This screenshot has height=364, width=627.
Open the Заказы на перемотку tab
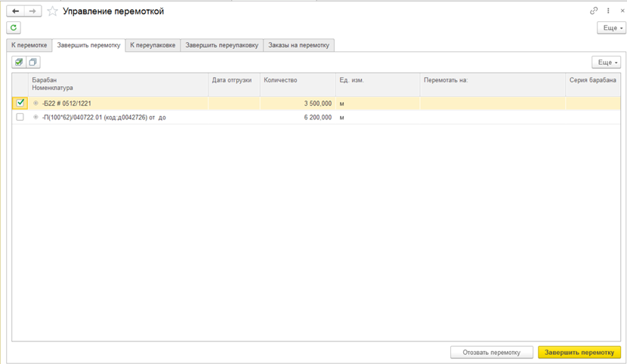(x=298, y=45)
